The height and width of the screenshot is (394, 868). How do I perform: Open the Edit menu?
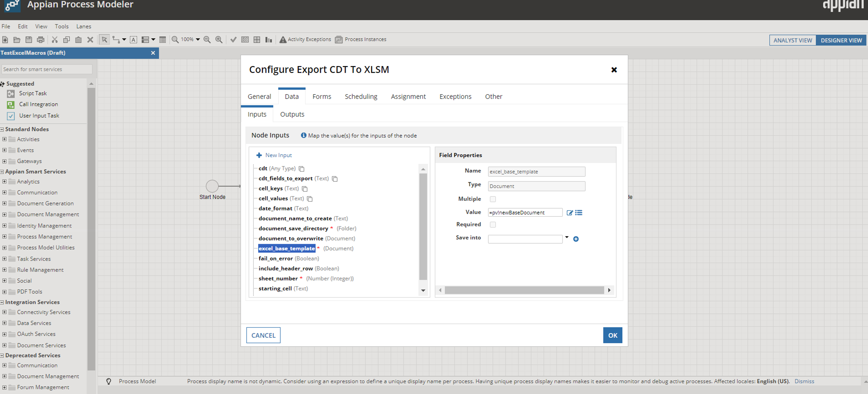click(23, 26)
